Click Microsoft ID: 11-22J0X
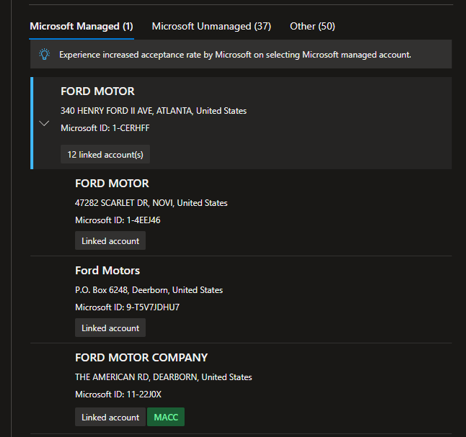 pyautogui.click(x=118, y=394)
